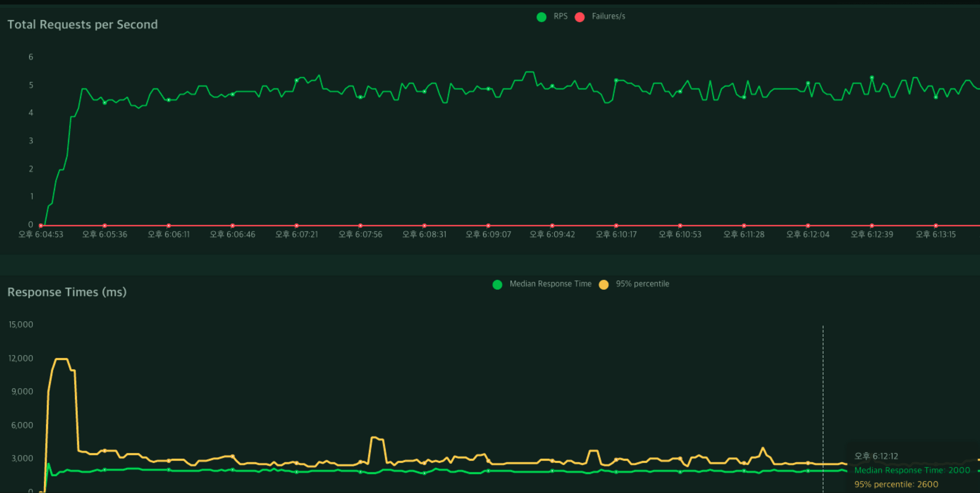Select the 6:07:21 RPS data point
Viewport: 980px width, 493px height.
point(296,80)
